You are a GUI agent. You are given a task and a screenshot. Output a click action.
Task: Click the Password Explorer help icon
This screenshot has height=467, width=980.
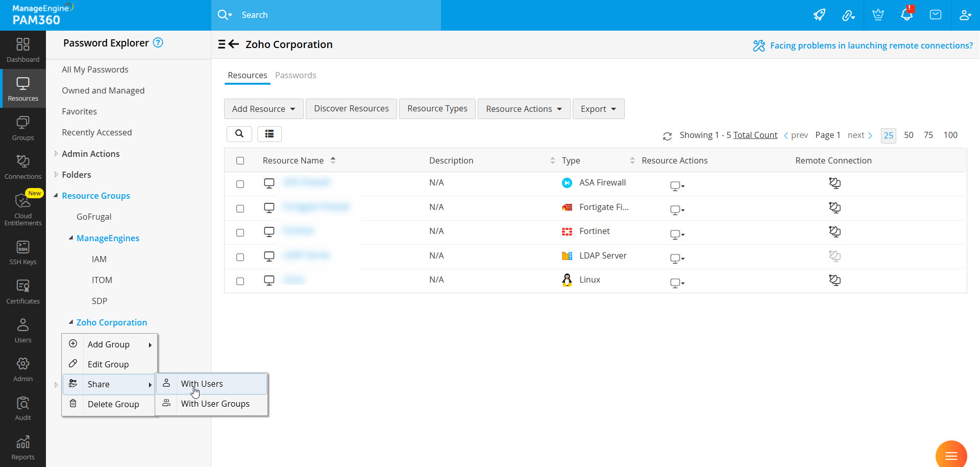pos(158,43)
